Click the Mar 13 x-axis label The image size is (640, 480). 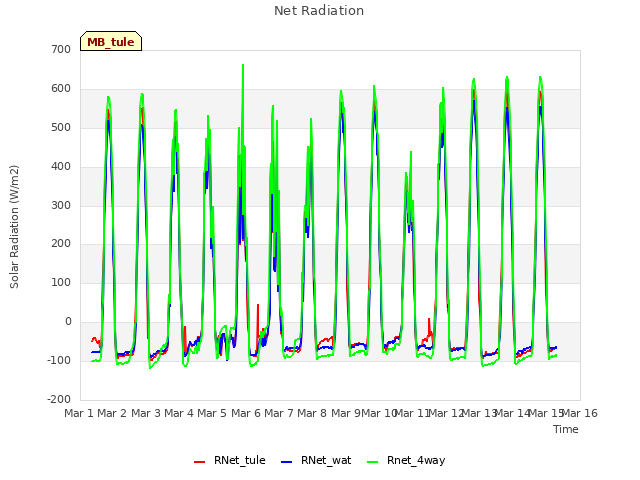point(479,413)
